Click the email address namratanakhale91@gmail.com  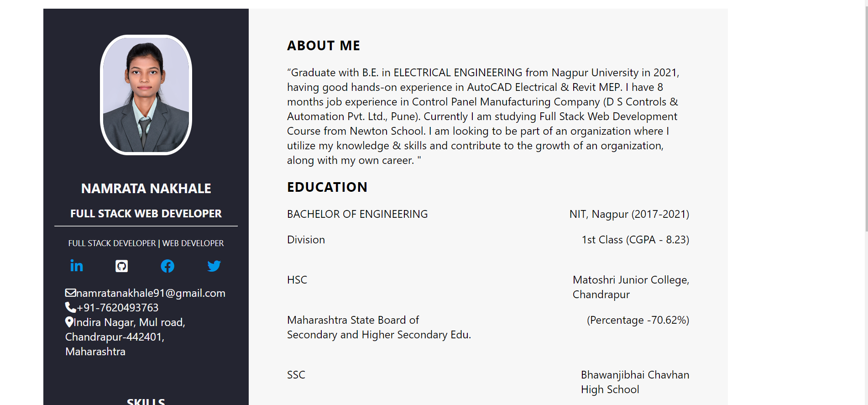[151, 293]
